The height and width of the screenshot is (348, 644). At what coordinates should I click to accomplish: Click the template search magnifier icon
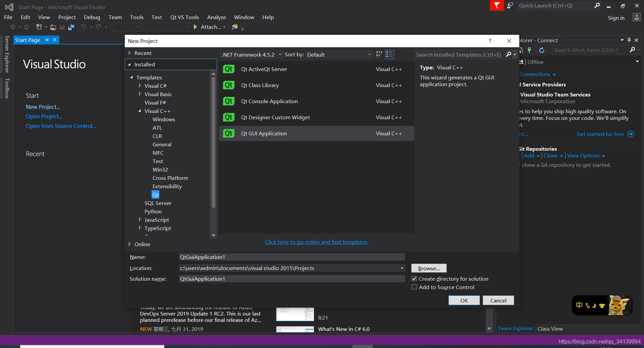509,54
